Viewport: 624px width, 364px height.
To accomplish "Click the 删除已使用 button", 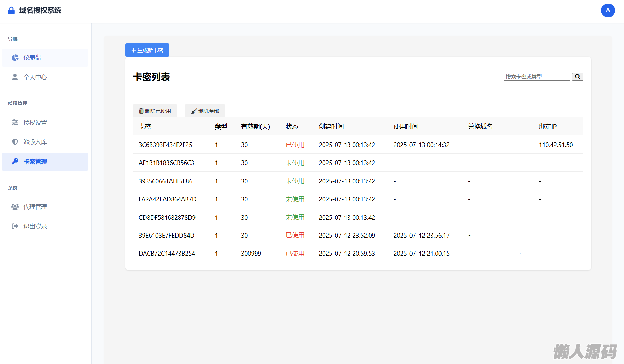I will 155,111.
